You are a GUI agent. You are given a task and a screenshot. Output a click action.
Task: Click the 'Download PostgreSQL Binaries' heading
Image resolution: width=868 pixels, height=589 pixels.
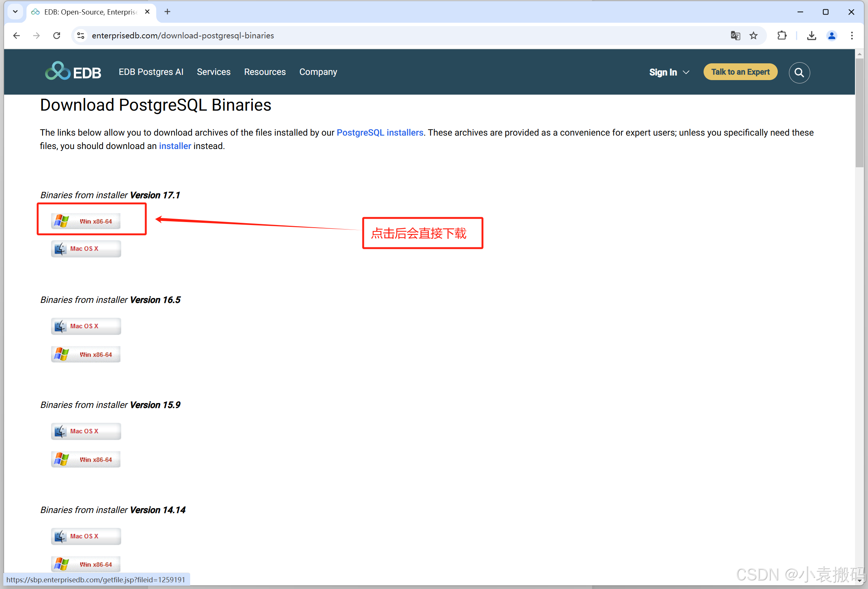pyautogui.click(x=155, y=105)
